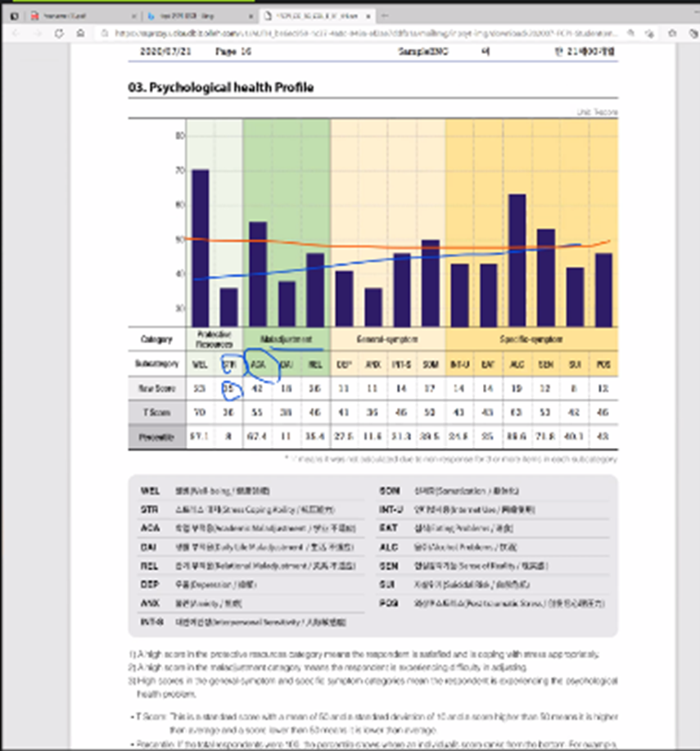Go back to the previous page
Image resolution: width=700 pixels, height=751 pixels.
pos(16,34)
